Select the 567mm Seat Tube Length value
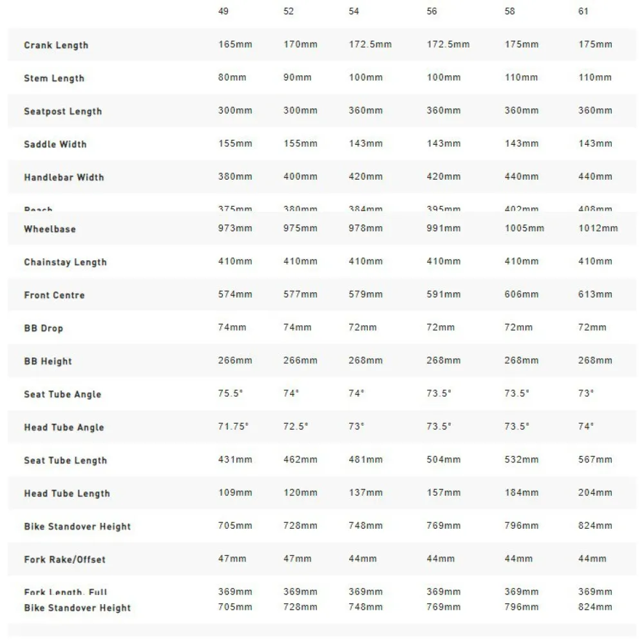Image resolution: width=644 pixels, height=644 pixels. click(x=596, y=460)
